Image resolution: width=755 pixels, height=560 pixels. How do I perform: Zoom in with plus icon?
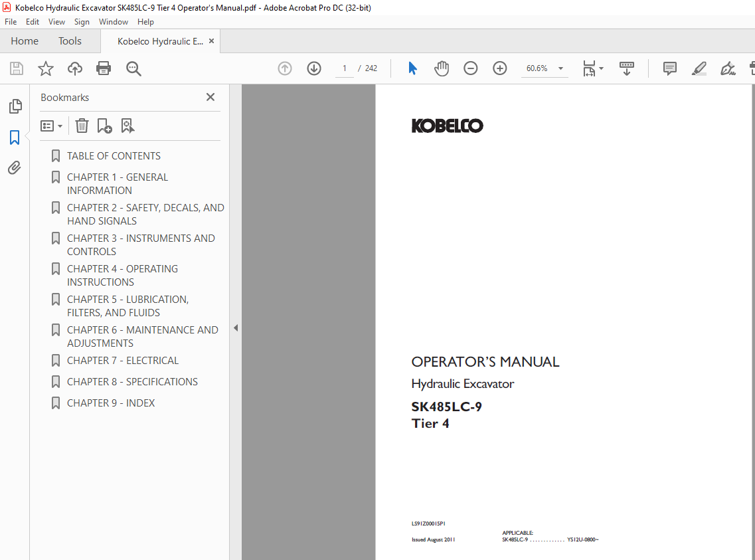tap(500, 68)
